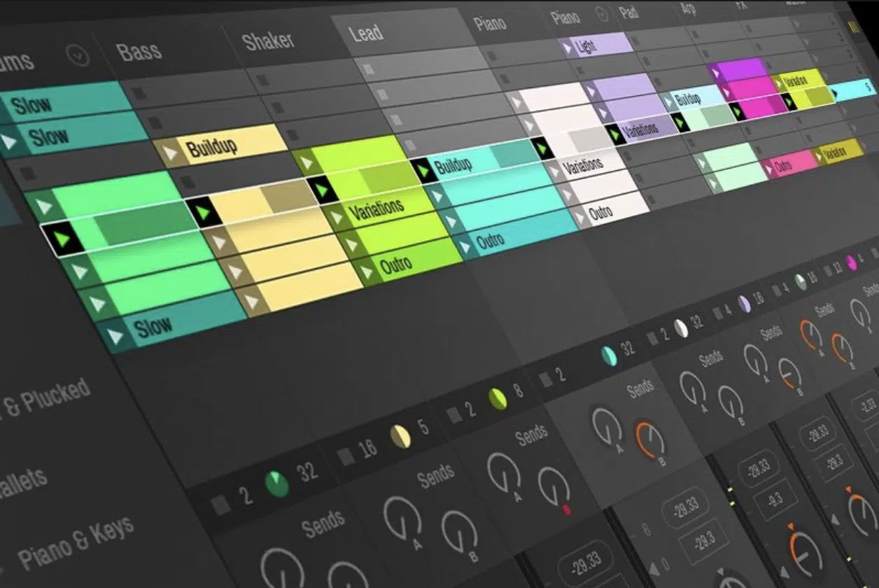Image resolution: width=879 pixels, height=588 pixels.
Task: Toggle the yellow bars view icon at top right
Action: 855,29
